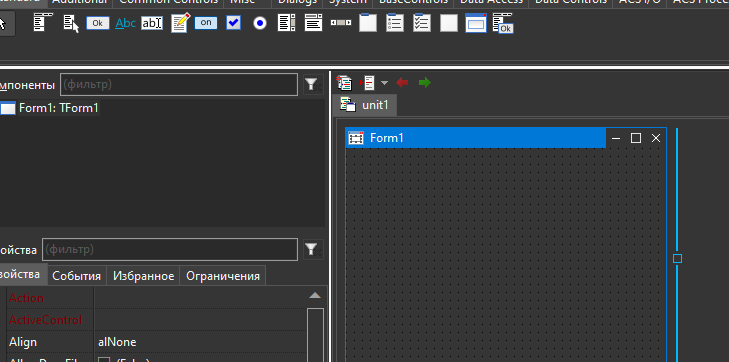Open the Additional palette tab
This screenshot has height=362, width=729.
[x=80, y=2]
